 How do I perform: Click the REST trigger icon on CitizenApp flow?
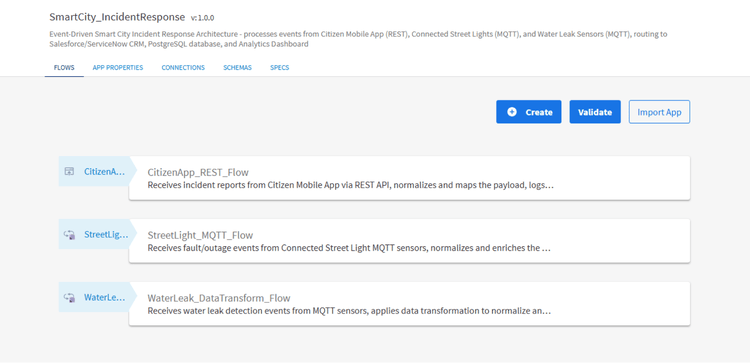pyautogui.click(x=69, y=171)
